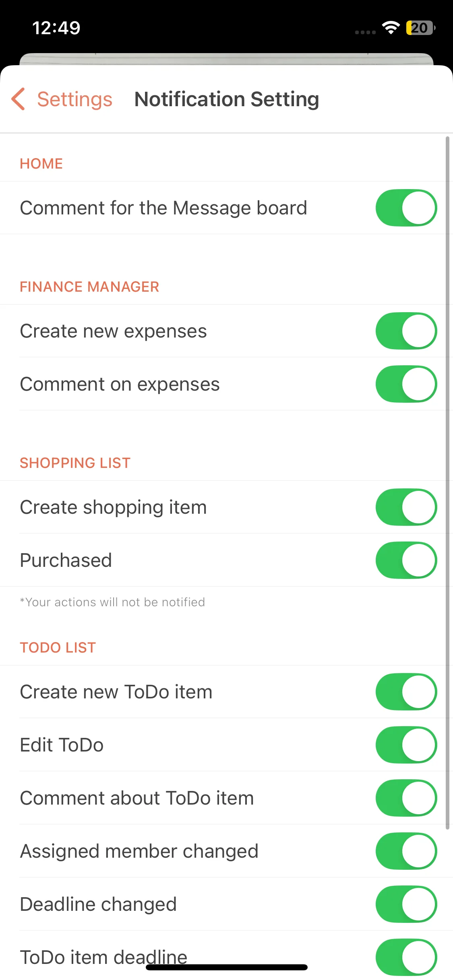Toggle ToDo item deadline notifications
This screenshot has height=980, width=453.
pyautogui.click(x=406, y=957)
